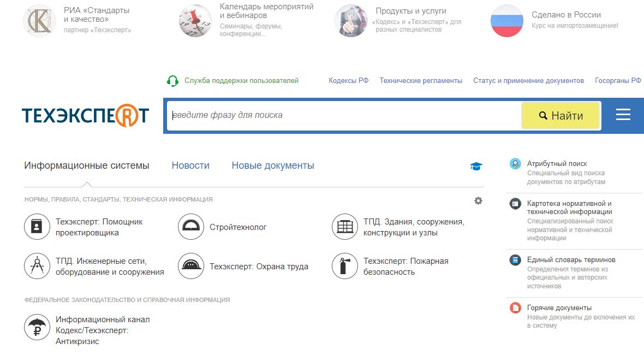Viewport: 644px width, 361px height.
Task: Click the yellow Найти search button
Action: 561,116
